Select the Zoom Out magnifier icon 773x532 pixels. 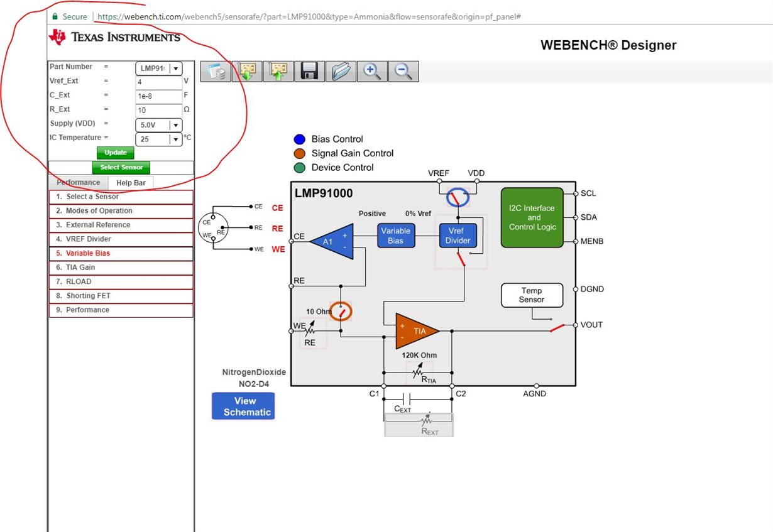coord(403,71)
